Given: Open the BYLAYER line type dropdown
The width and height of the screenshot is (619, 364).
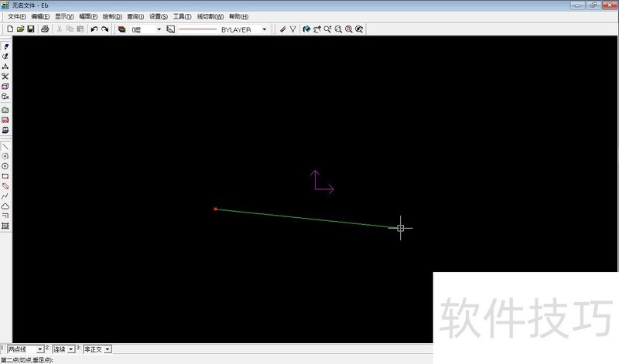Looking at the screenshot, I should pyautogui.click(x=264, y=29).
